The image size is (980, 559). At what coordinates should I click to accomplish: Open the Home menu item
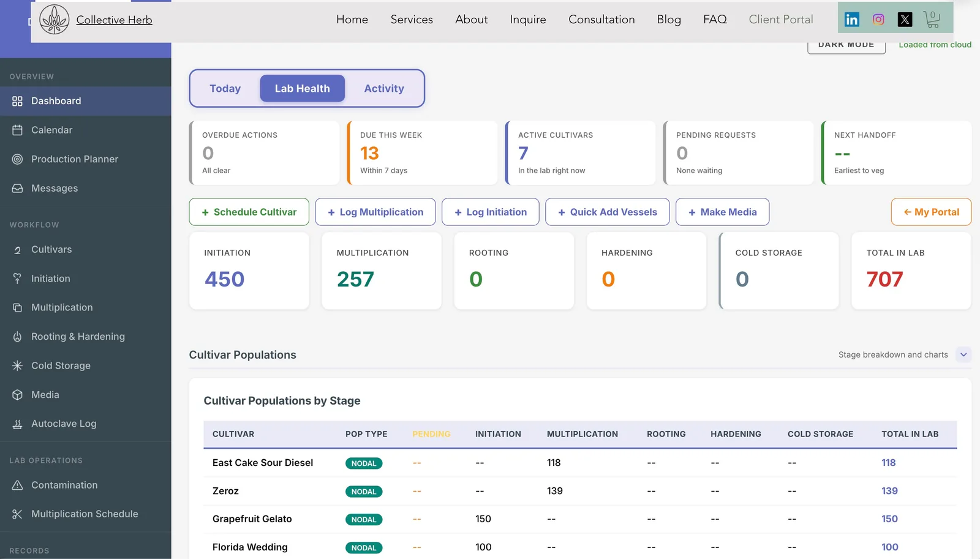(352, 20)
